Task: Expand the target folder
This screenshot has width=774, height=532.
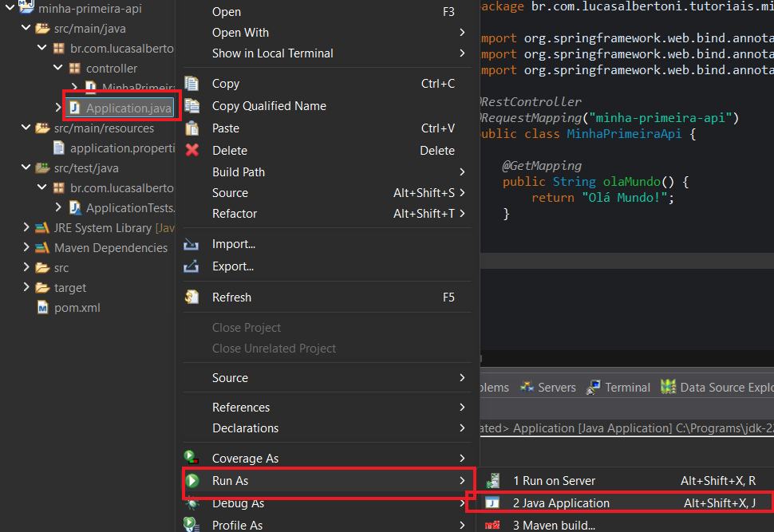Action: pyautogui.click(x=26, y=287)
